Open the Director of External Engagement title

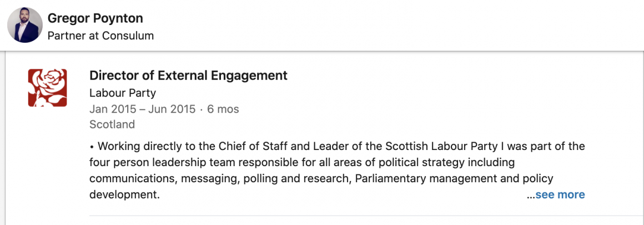tap(188, 76)
